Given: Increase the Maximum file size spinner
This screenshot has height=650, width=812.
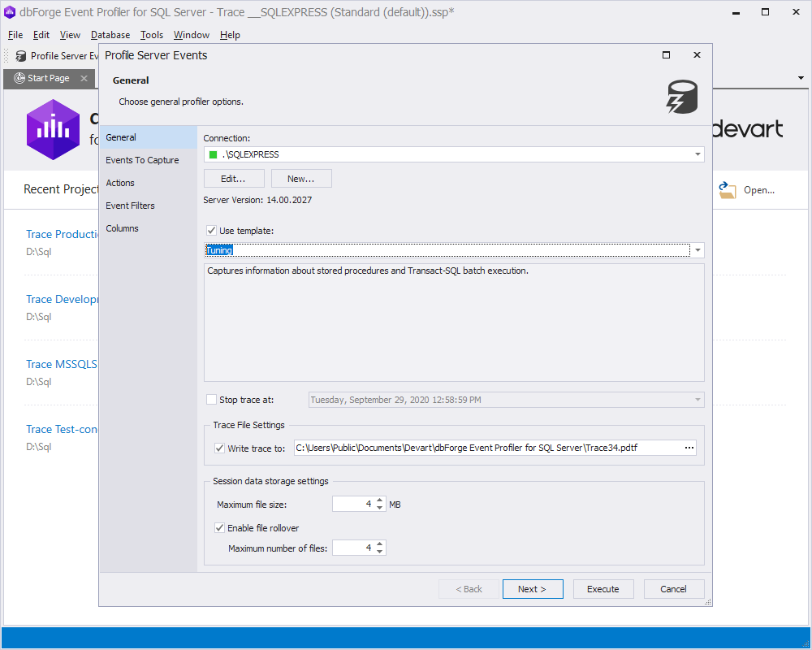Looking at the screenshot, I should tap(380, 500).
